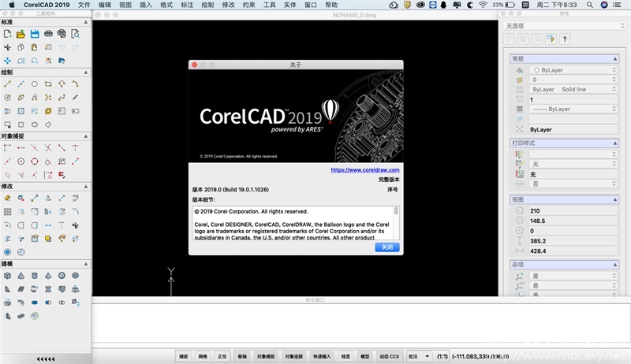Click the Paste clipboard icon

35,47
